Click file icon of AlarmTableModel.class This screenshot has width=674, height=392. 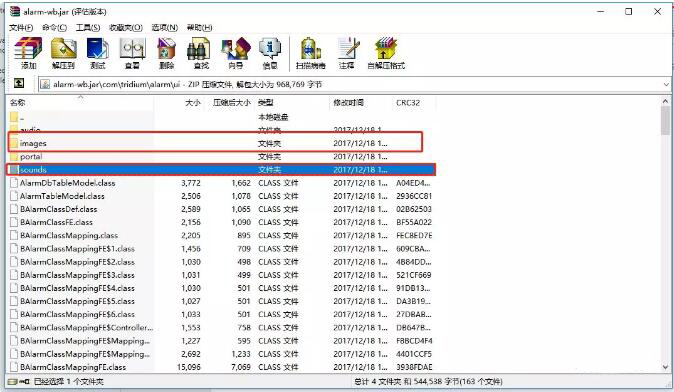(x=13, y=196)
